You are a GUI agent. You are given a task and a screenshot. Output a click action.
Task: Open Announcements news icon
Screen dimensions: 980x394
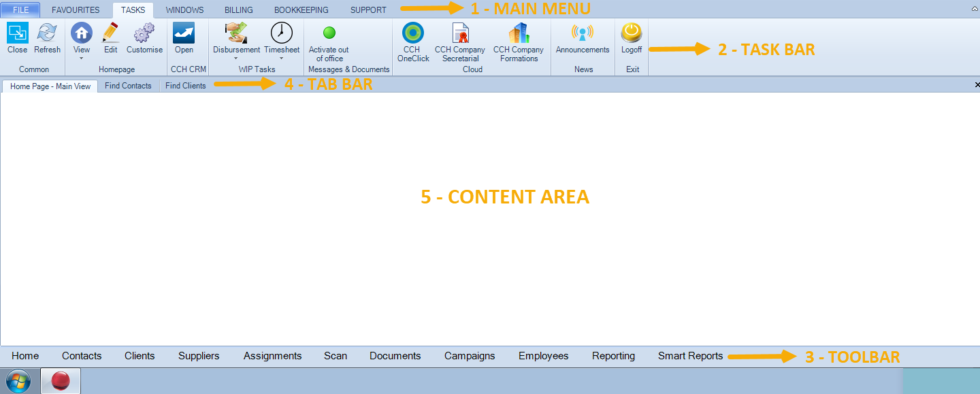point(583,33)
